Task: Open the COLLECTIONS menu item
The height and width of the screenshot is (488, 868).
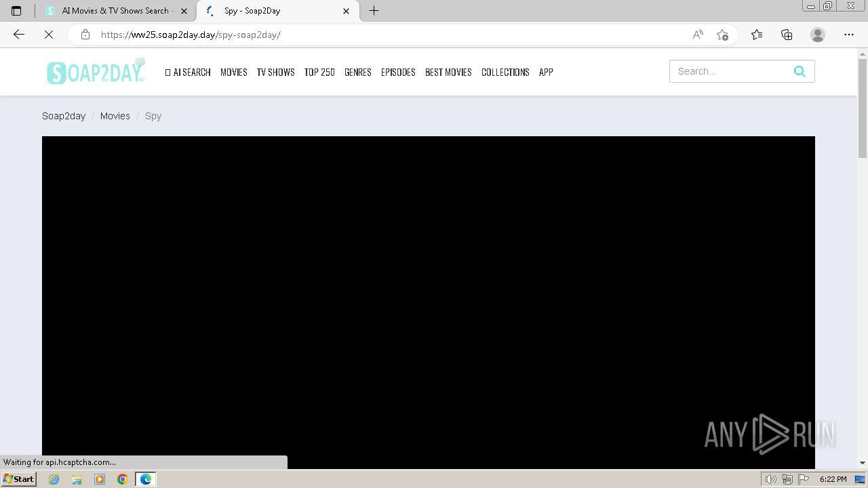Action: [505, 72]
